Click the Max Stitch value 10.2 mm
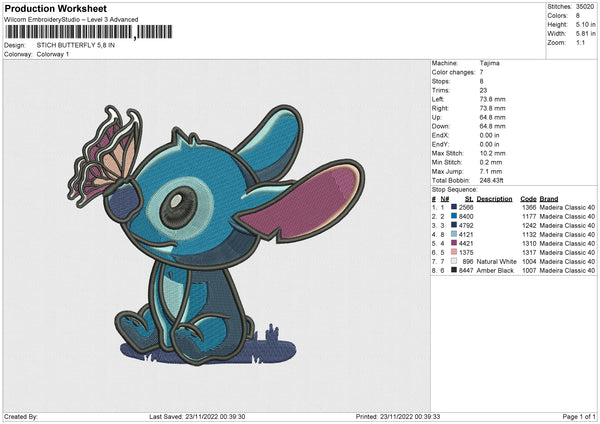 492,153
